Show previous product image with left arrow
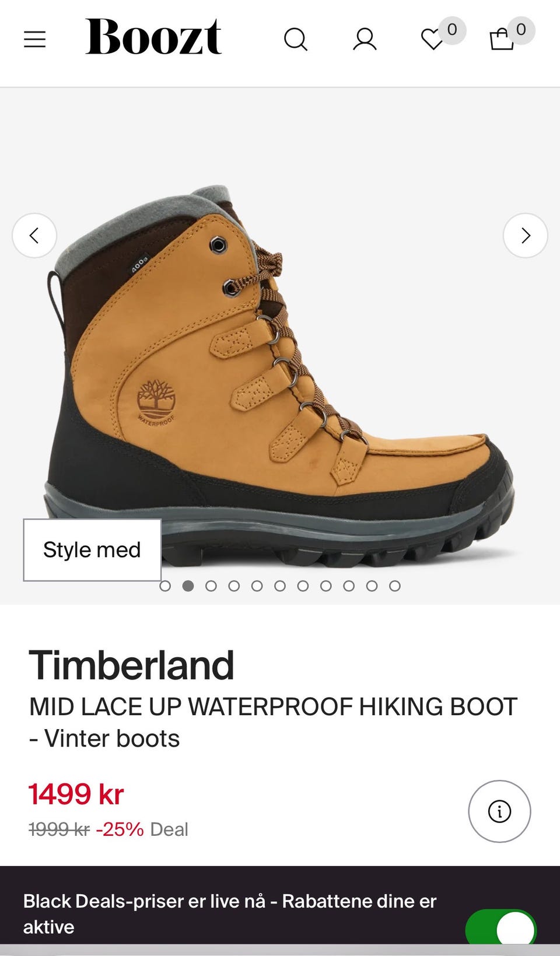 coord(34,236)
